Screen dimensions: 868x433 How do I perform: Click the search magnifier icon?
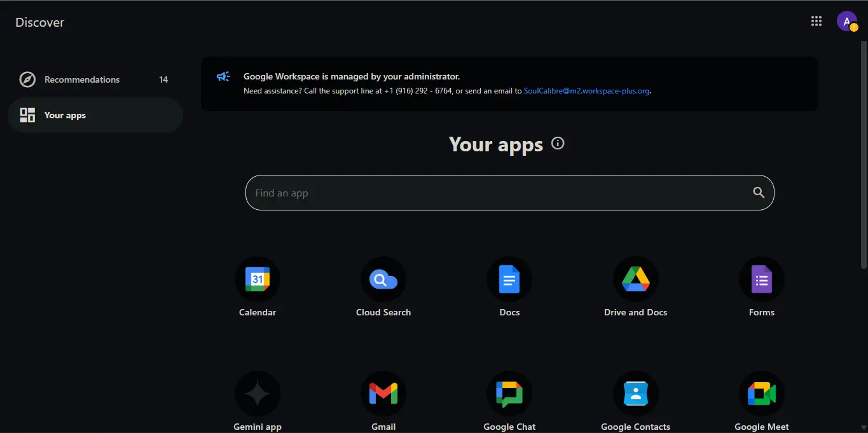(759, 193)
